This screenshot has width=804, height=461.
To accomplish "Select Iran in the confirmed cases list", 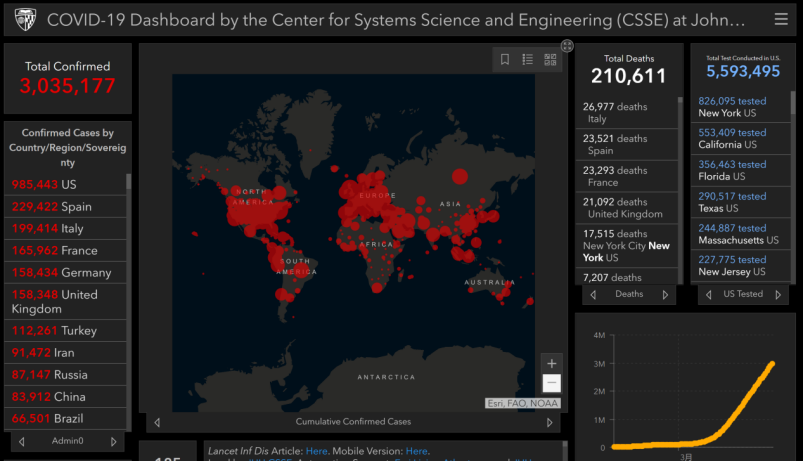I will [65, 353].
